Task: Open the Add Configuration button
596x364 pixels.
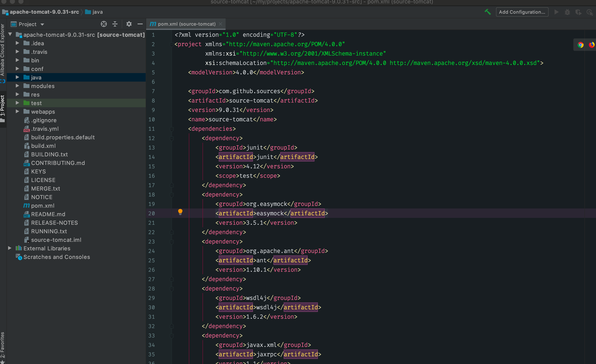Action: 522,12
